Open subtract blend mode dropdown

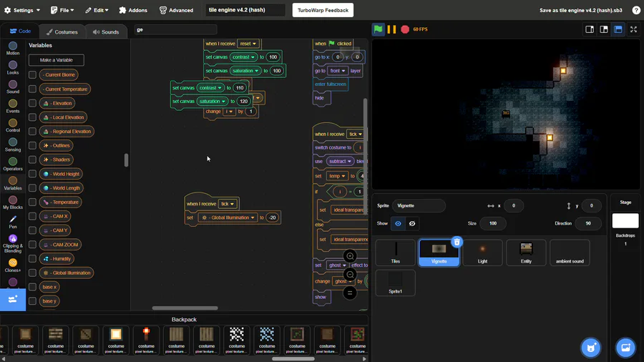(340, 161)
